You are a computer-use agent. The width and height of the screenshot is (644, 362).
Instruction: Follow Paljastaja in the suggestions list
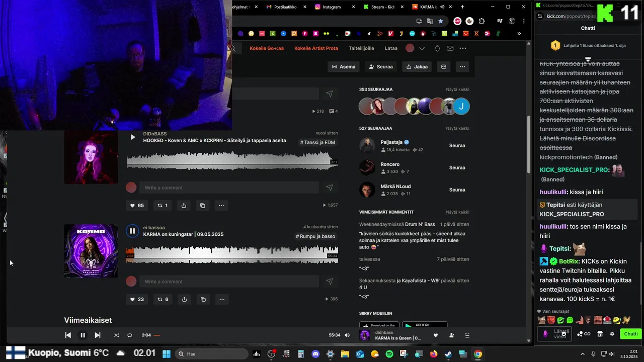pyautogui.click(x=457, y=145)
